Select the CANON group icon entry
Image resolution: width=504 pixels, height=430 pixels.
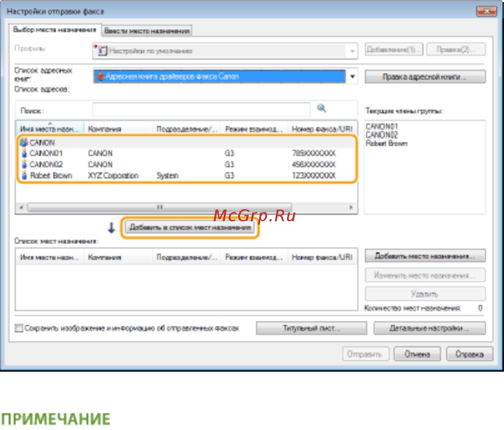[24, 142]
